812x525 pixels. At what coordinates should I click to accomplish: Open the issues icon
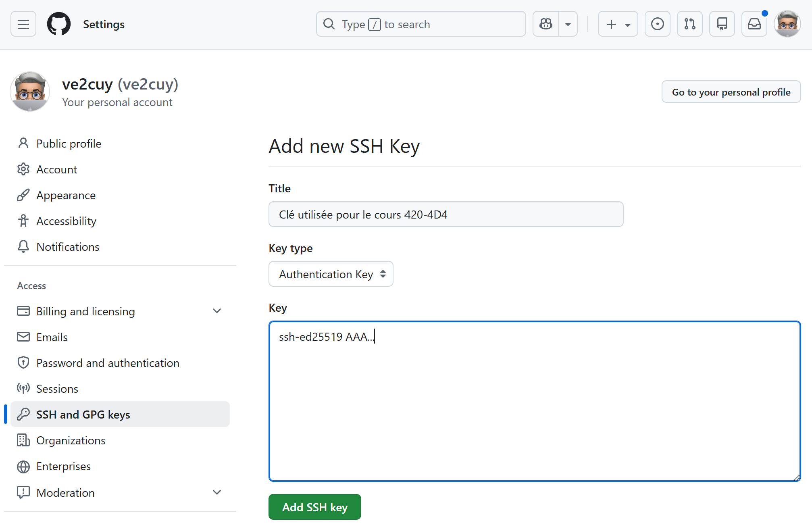[657, 24]
